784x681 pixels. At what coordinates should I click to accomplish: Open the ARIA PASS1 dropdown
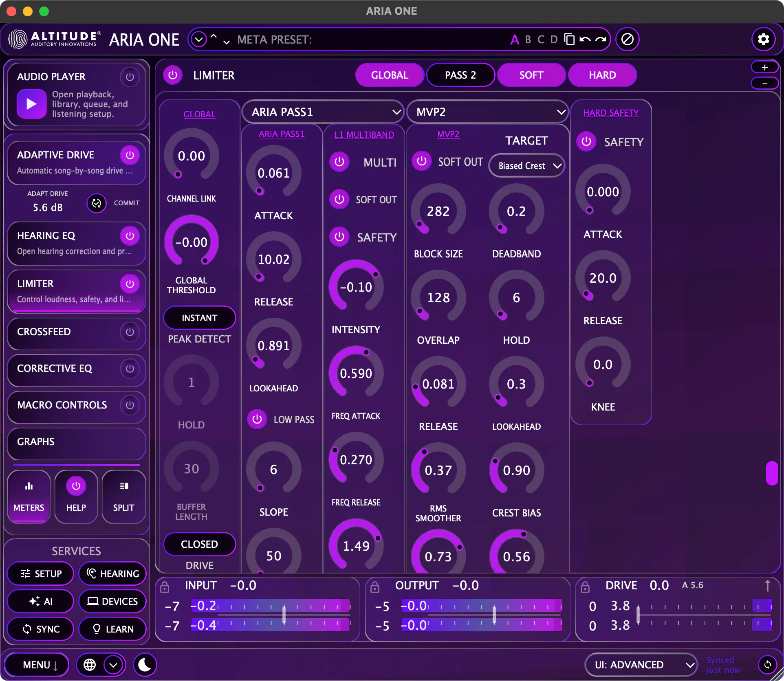tap(323, 112)
